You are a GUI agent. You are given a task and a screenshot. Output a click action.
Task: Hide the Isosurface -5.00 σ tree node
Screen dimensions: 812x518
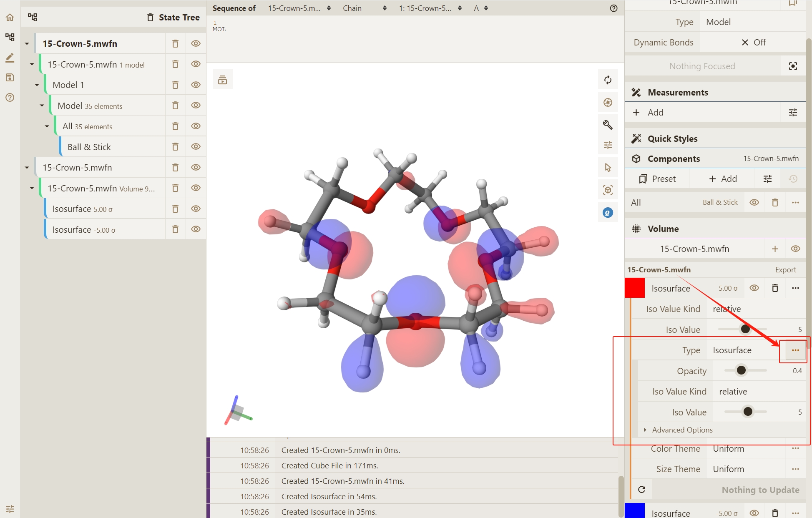(196, 229)
